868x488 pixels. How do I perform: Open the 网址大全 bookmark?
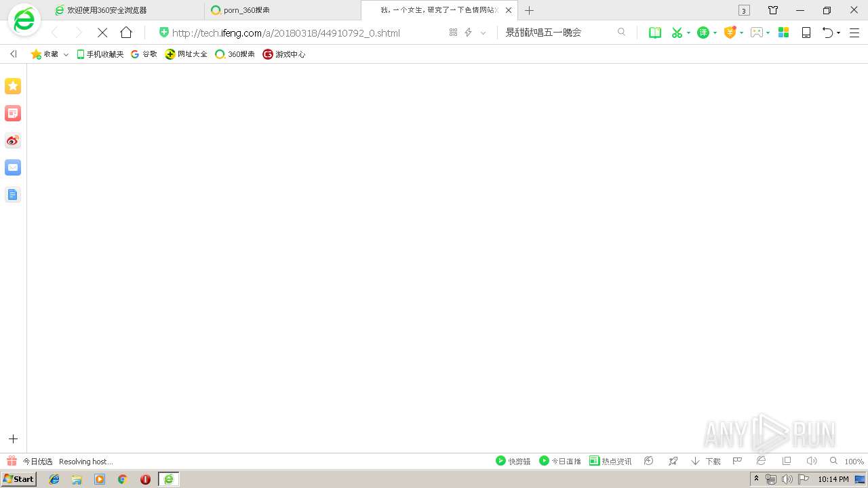click(186, 54)
